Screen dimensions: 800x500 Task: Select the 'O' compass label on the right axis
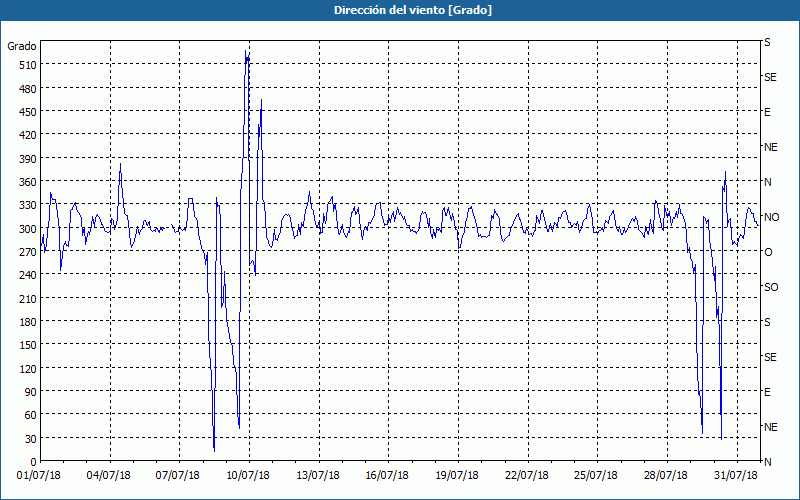(768, 252)
